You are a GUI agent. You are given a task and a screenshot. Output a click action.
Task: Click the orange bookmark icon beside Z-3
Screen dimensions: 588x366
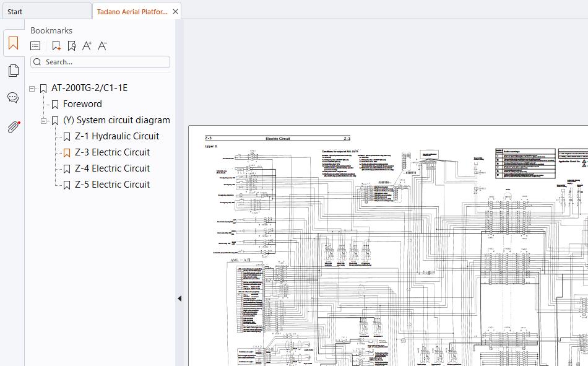pos(67,153)
